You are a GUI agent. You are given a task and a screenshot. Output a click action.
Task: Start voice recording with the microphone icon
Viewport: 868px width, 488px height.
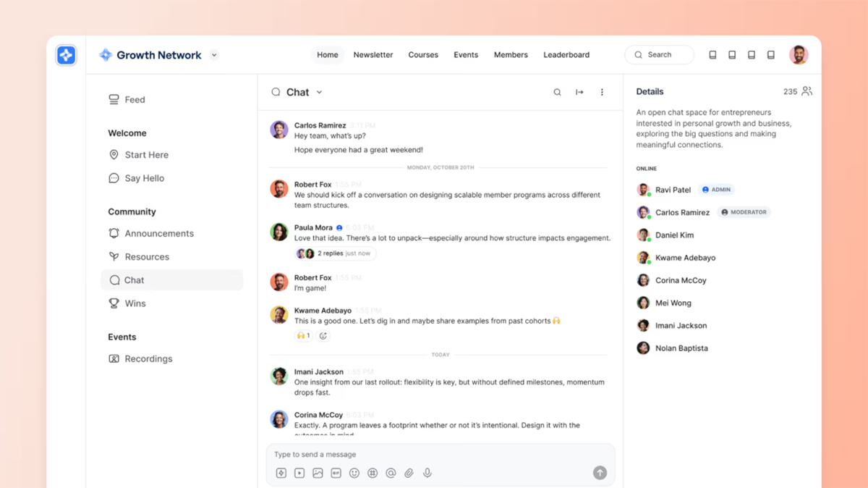(427, 473)
